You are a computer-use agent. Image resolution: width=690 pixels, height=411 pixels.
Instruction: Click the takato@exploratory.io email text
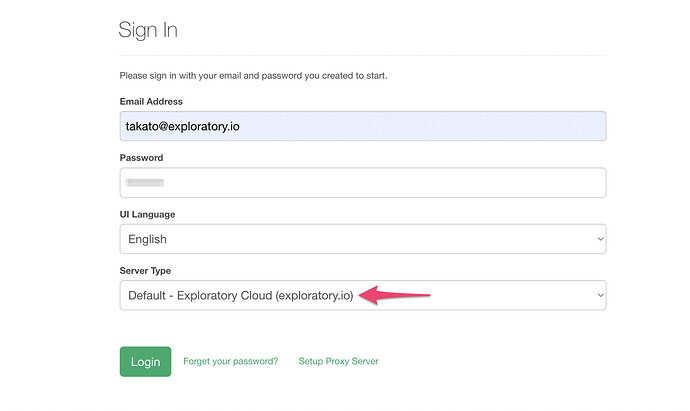tap(183, 127)
